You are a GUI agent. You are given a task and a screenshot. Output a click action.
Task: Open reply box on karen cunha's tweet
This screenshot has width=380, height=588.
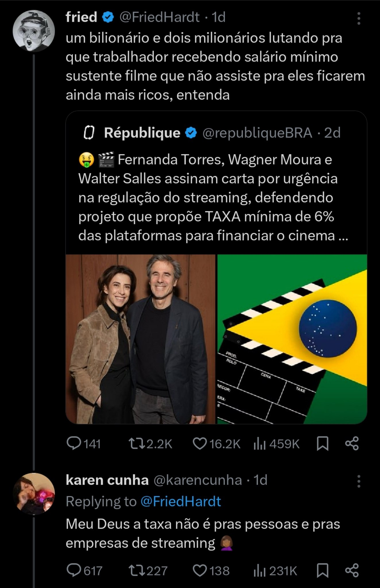74,570
